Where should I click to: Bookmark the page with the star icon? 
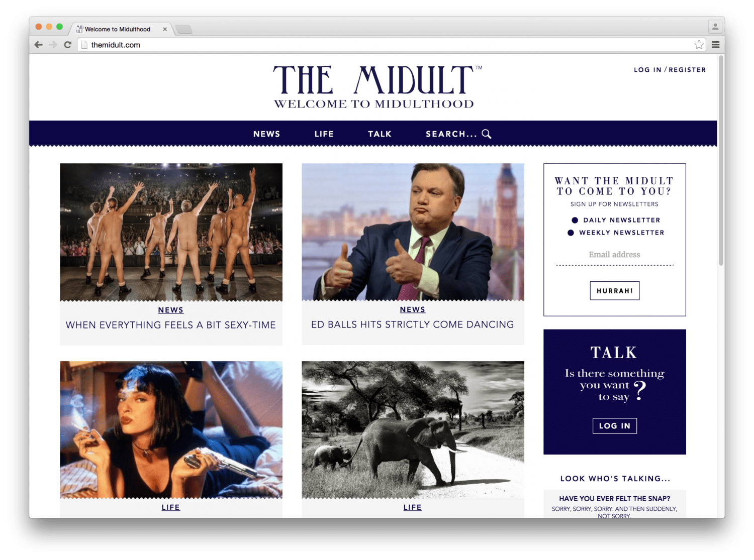click(699, 45)
